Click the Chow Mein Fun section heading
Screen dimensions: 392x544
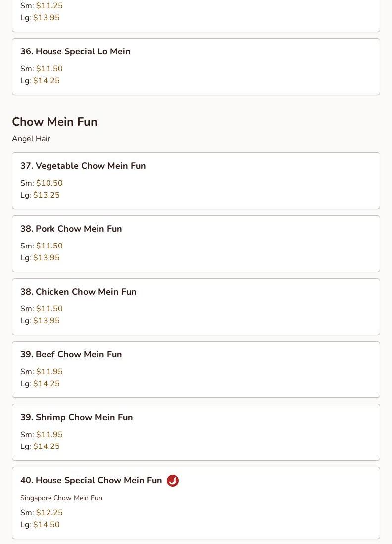pyautogui.click(x=55, y=122)
